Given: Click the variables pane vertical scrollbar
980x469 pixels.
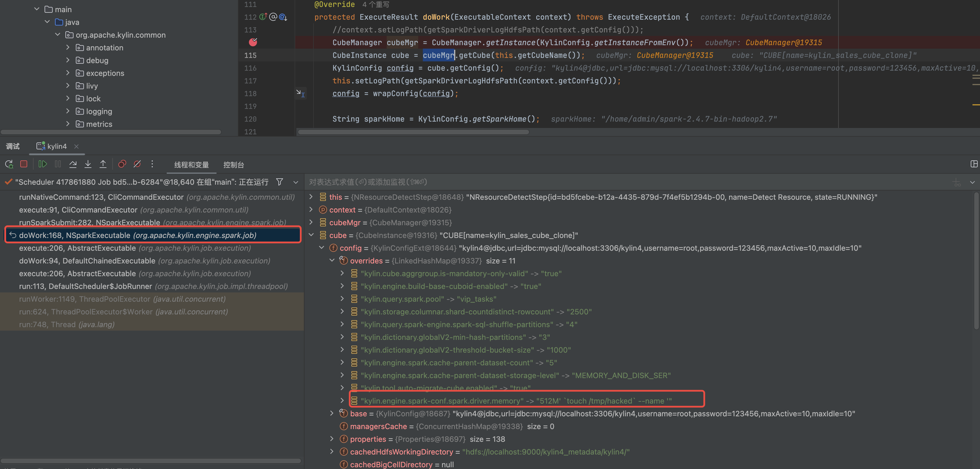Looking at the screenshot, I should [977, 261].
